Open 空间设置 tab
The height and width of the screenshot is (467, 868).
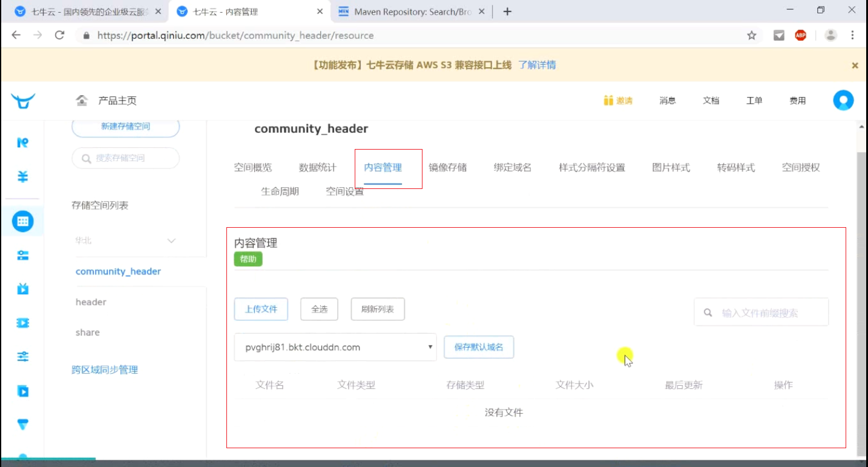[x=345, y=191]
